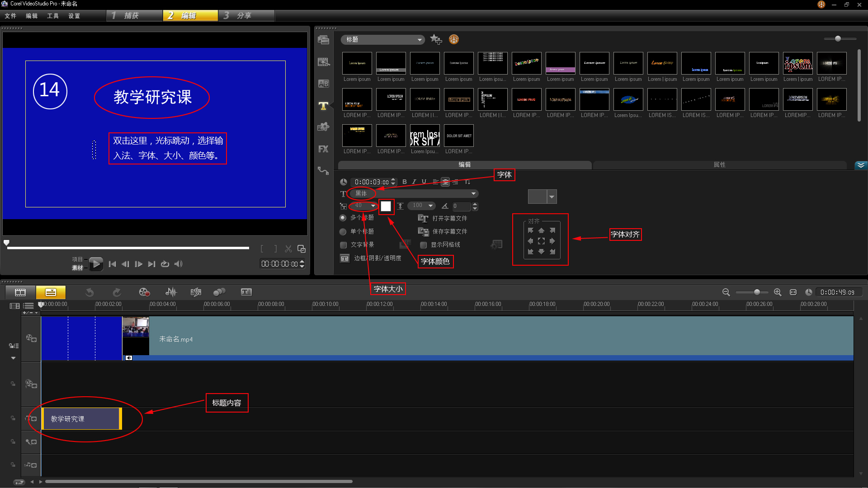The image size is (868, 488).
Task: Open the FX filter library
Action: [x=323, y=149]
